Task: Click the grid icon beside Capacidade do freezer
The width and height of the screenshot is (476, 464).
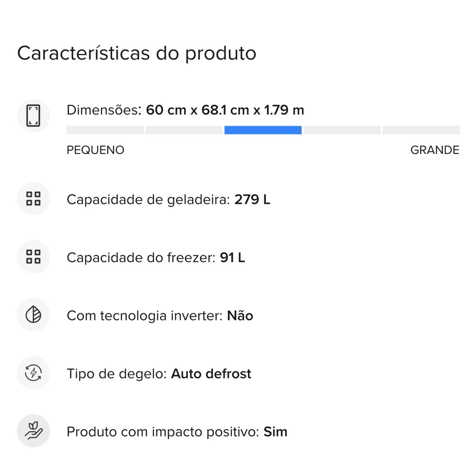Action: (33, 257)
